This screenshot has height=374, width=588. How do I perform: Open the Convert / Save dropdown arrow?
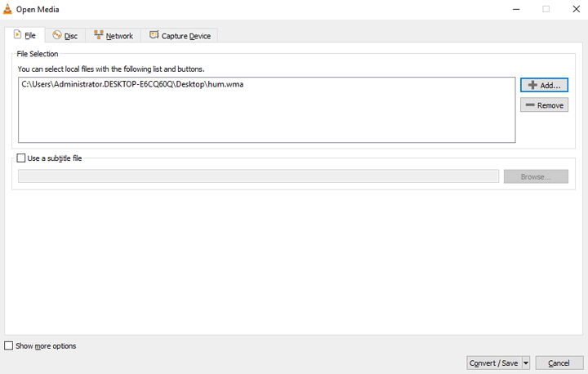point(526,363)
